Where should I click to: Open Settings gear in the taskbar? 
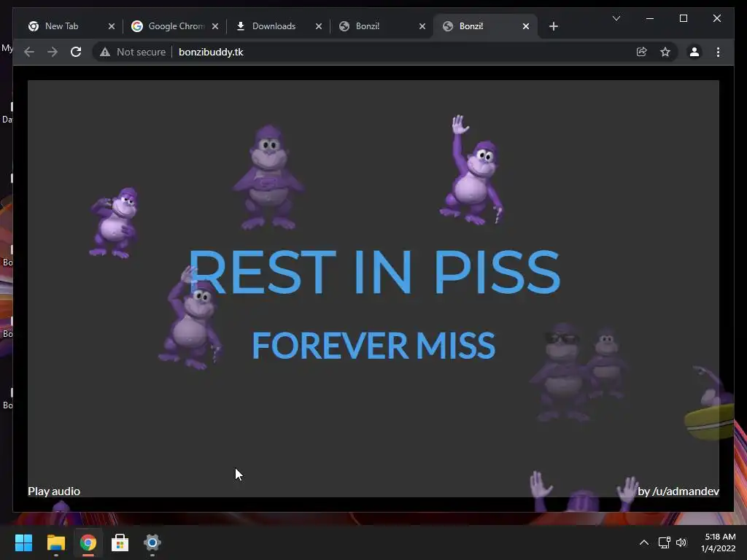(x=152, y=542)
